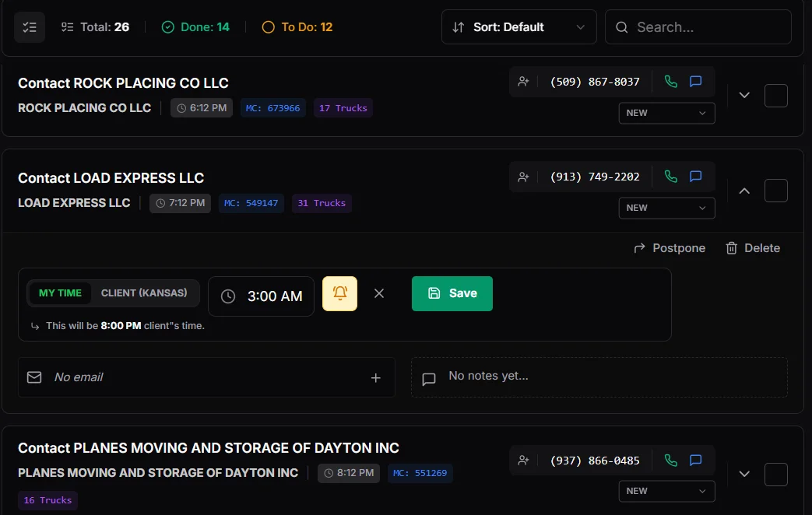Toggle the task list view icon

point(30,27)
